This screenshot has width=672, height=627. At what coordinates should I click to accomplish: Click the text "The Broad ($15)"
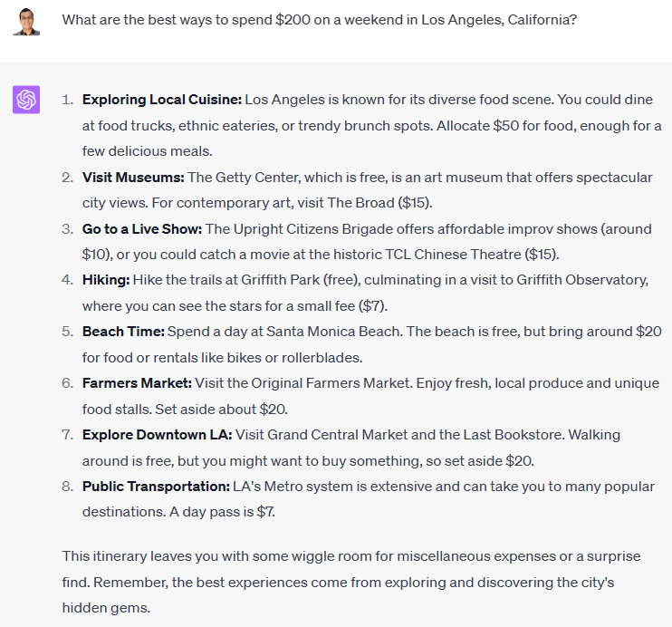coord(379,203)
